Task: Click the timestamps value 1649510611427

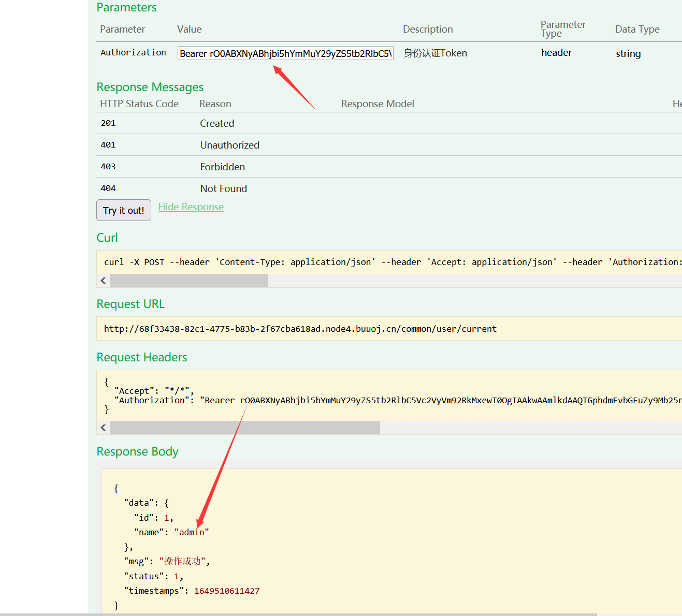Action: 227,591
